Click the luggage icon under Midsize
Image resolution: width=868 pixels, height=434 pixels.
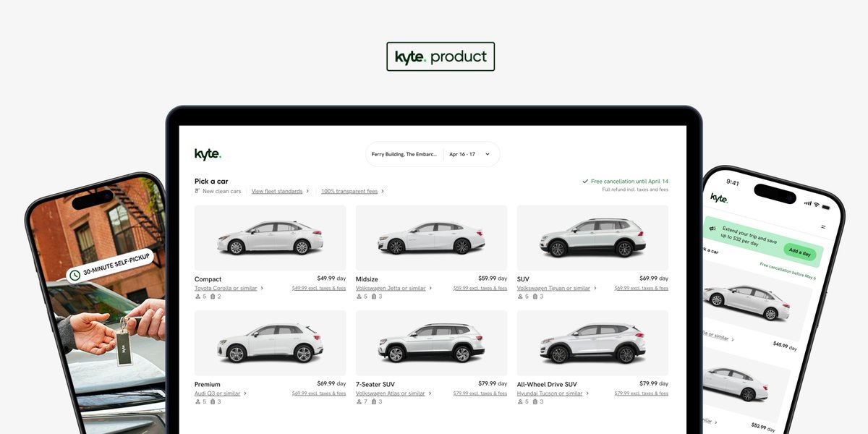click(x=374, y=297)
